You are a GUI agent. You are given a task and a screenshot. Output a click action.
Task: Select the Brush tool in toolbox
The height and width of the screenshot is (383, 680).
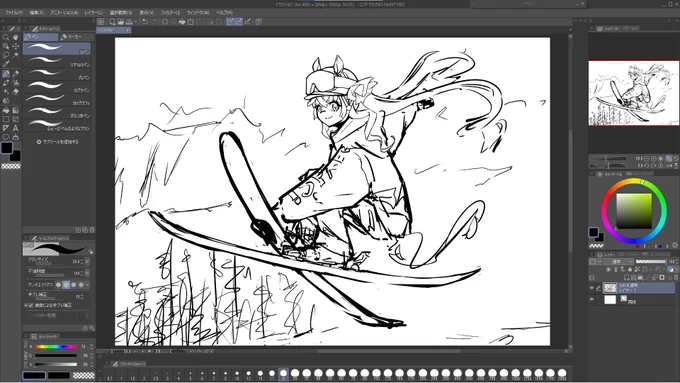click(x=6, y=83)
